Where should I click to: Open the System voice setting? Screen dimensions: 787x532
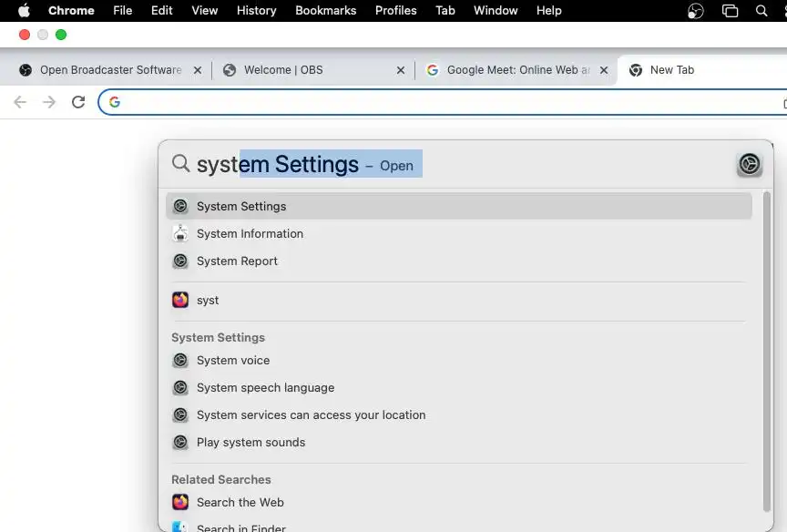tap(459, 361)
